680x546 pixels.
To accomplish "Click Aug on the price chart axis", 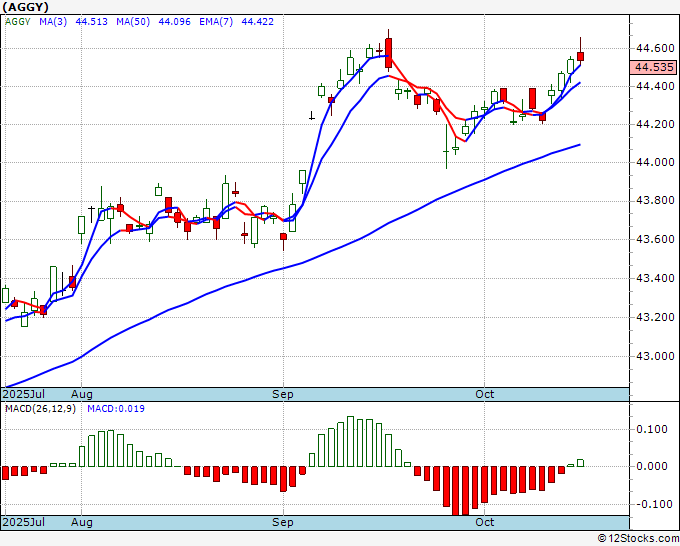I will tap(82, 394).
